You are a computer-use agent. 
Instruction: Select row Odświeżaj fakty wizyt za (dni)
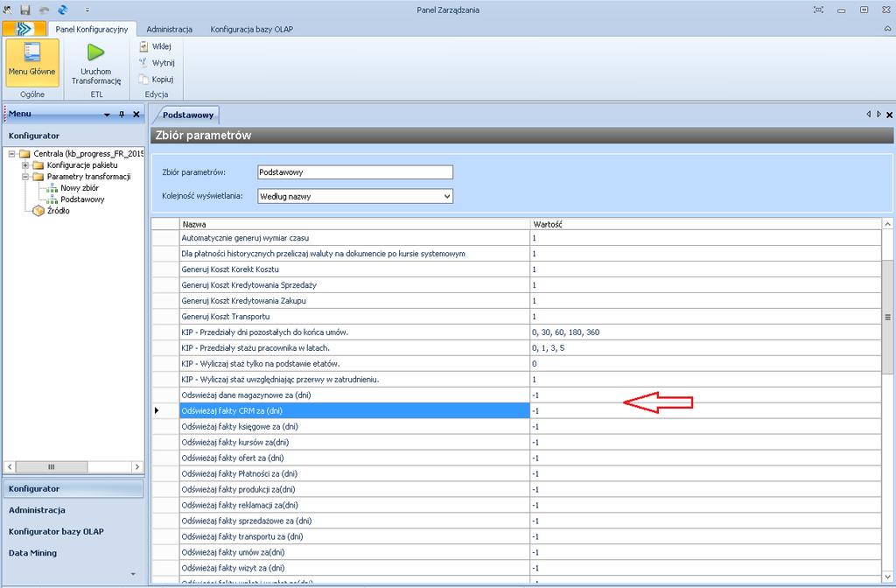click(516, 568)
